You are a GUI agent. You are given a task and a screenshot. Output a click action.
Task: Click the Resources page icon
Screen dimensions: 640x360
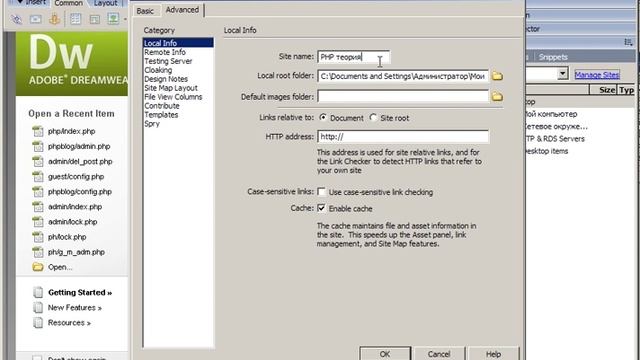click(38, 322)
